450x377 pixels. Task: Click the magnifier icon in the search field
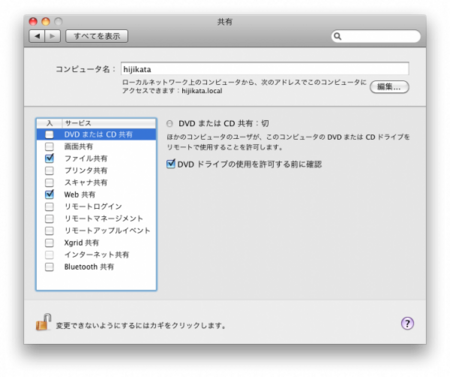(x=338, y=36)
